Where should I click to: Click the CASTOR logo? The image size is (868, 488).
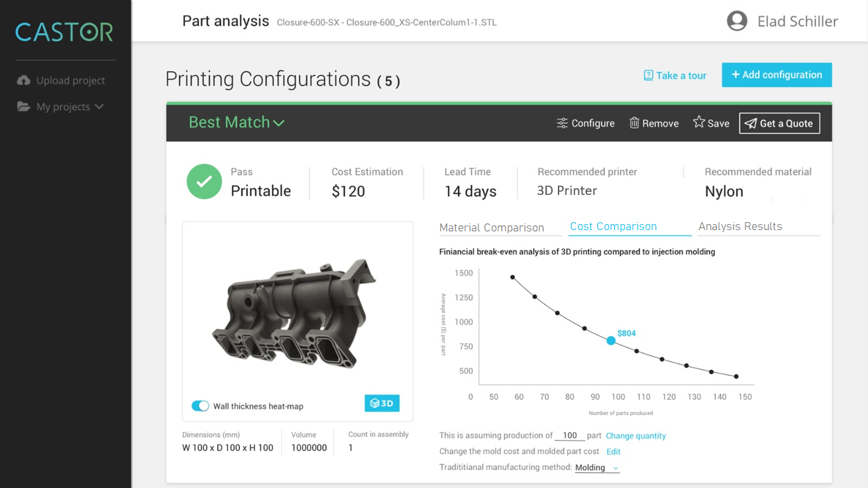coord(64,32)
